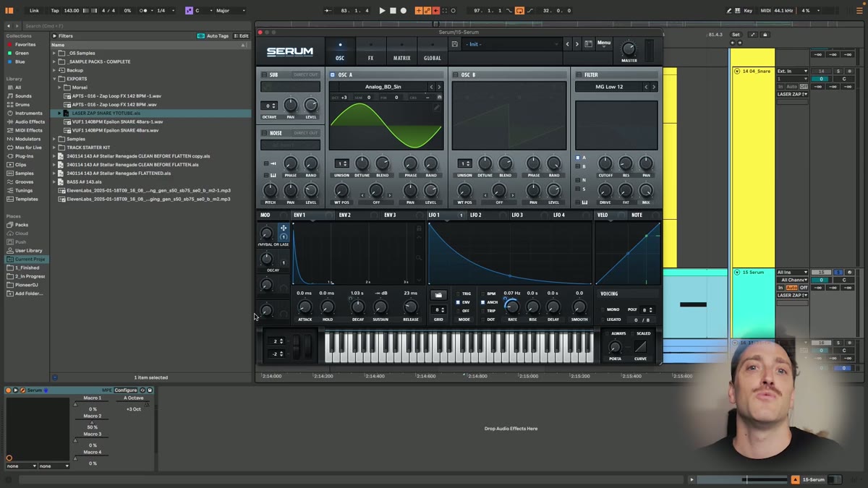Open filter type MG Low 12 selector
This screenshot has height=488, width=868.
tap(609, 87)
